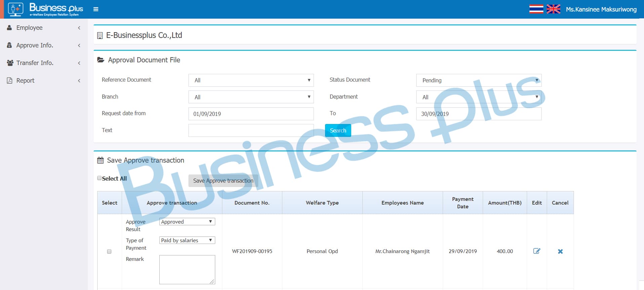Click the Report PDF icon
Viewport: 644px width, 290px height.
click(x=9, y=80)
